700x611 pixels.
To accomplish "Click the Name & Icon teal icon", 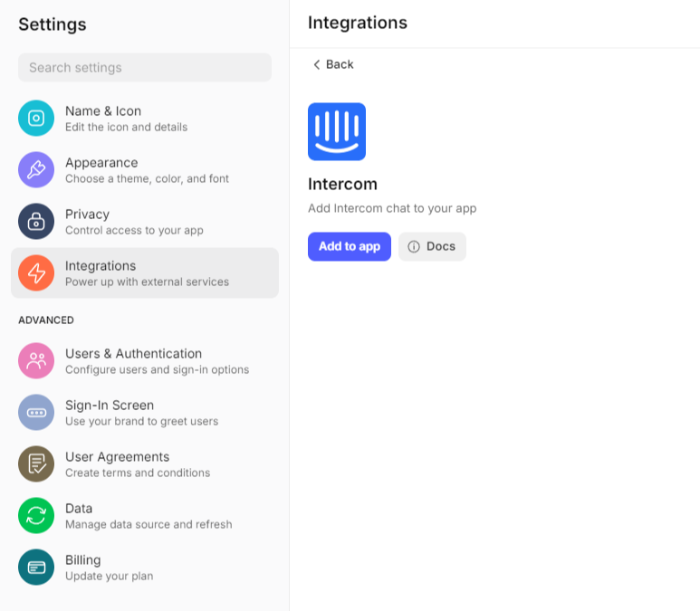I will 36,119.
